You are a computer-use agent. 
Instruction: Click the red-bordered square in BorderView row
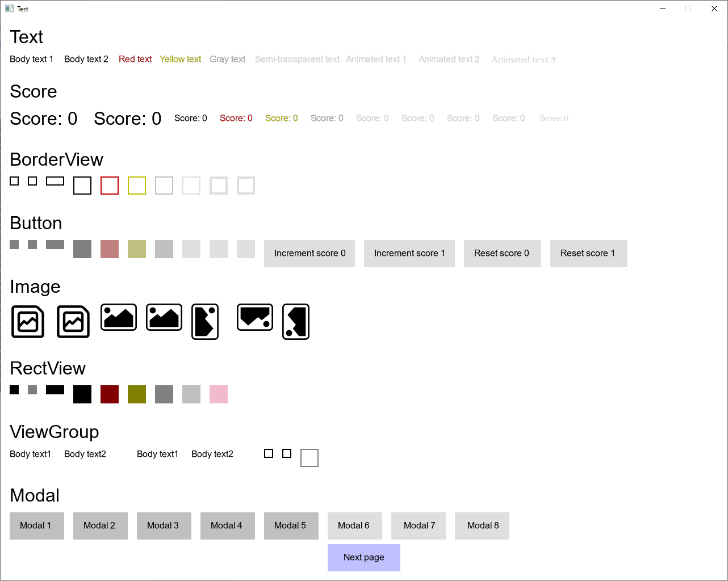point(110,186)
